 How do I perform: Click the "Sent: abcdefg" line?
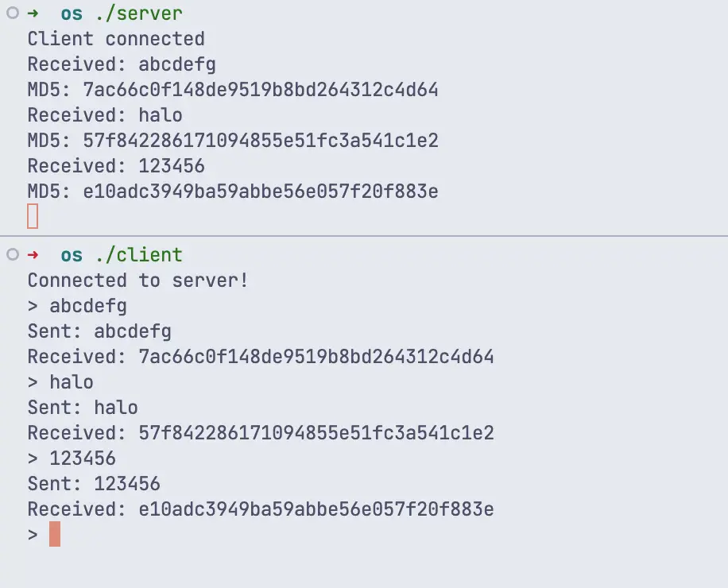tap(99, 331)
